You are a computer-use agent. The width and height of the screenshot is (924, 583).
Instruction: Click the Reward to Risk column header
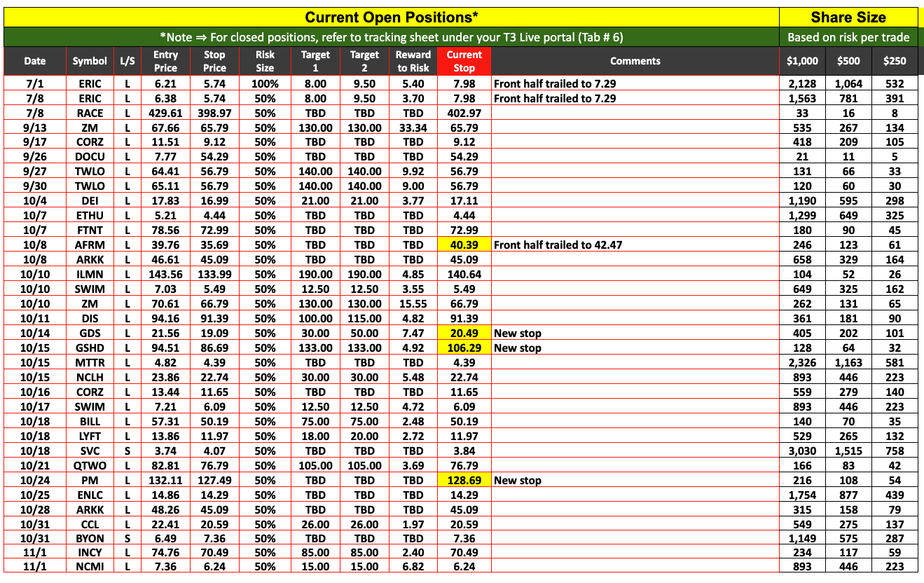[x=413, y=61]
